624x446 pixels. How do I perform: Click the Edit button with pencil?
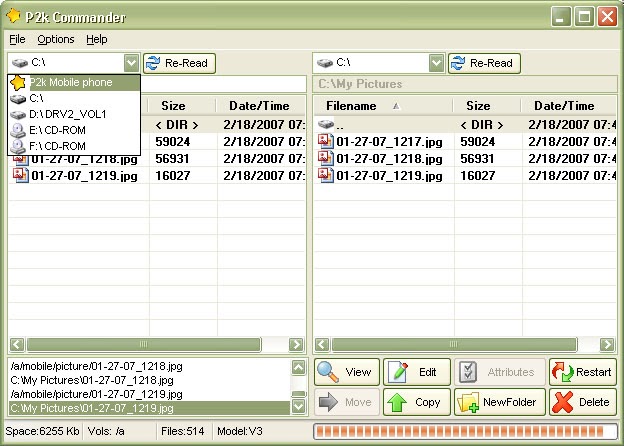pos(417,372)
